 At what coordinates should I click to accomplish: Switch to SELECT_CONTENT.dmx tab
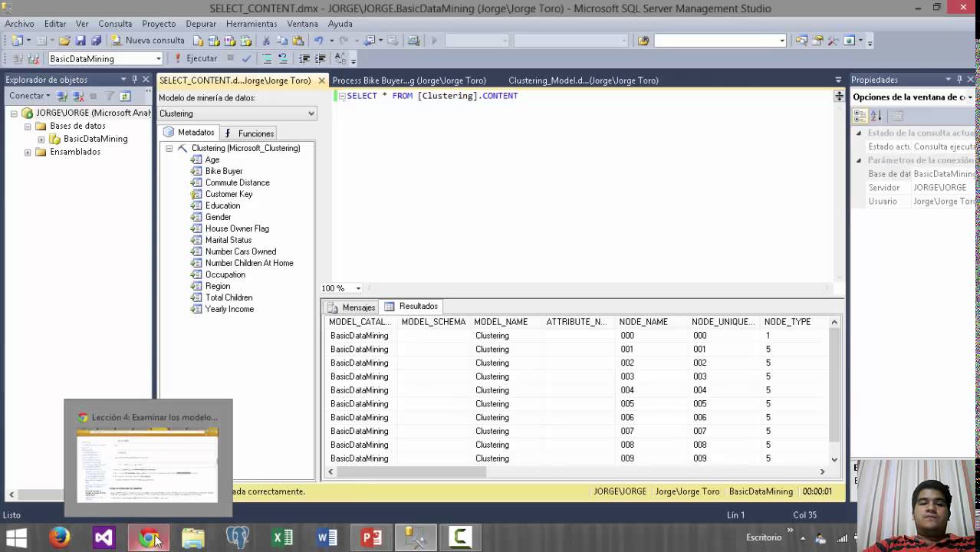235,80
